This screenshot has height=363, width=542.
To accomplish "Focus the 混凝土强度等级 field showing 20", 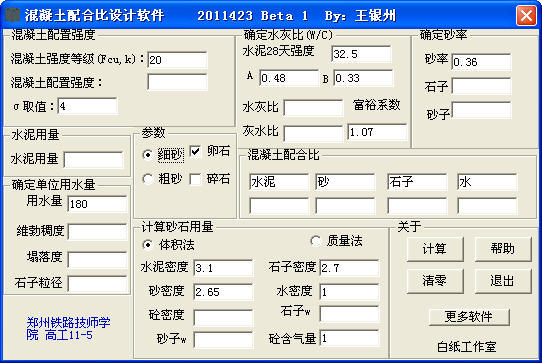I will (177, 60).
